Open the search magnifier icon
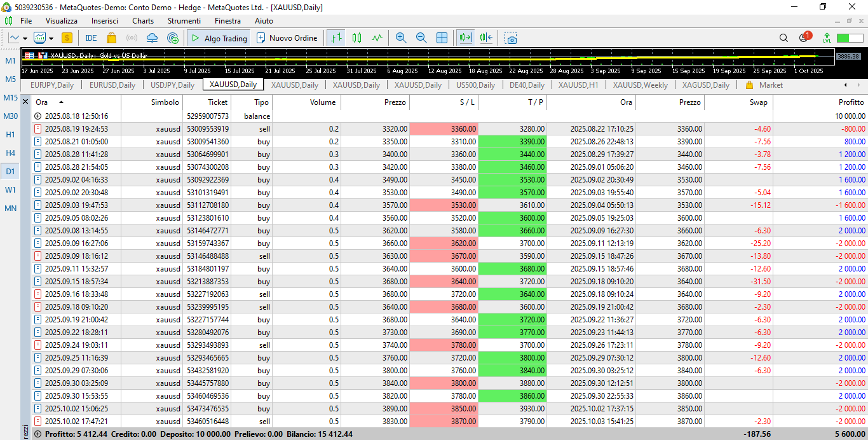 coord(783,38)
